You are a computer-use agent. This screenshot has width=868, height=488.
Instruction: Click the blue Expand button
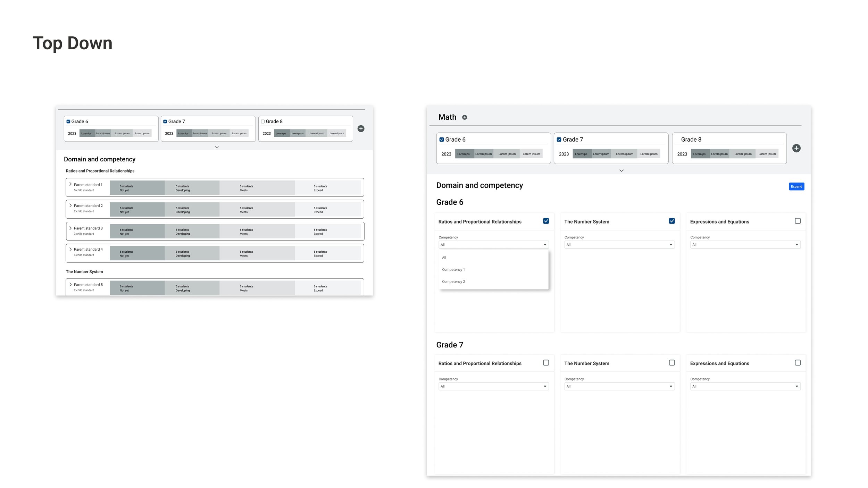pos(796,187)
